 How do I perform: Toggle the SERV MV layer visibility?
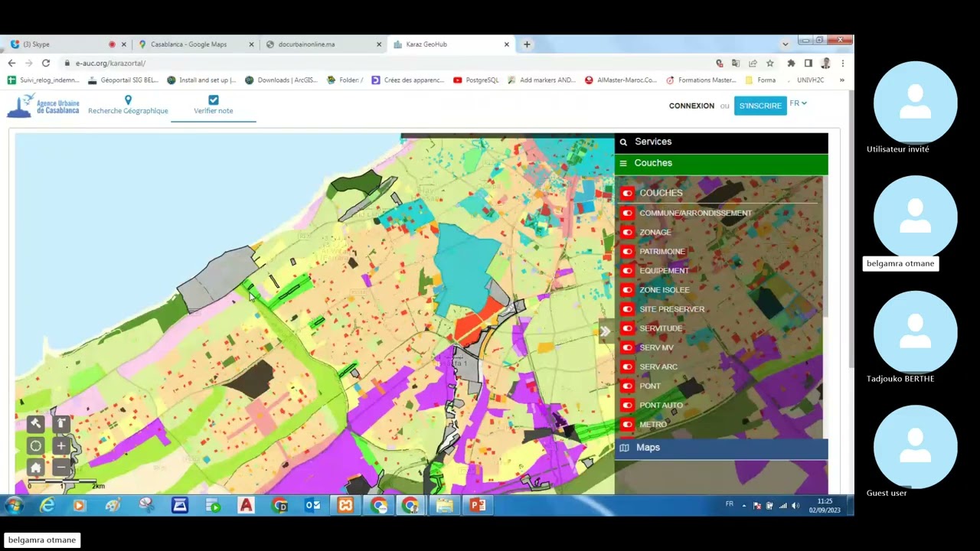click(x=628, y=347)
